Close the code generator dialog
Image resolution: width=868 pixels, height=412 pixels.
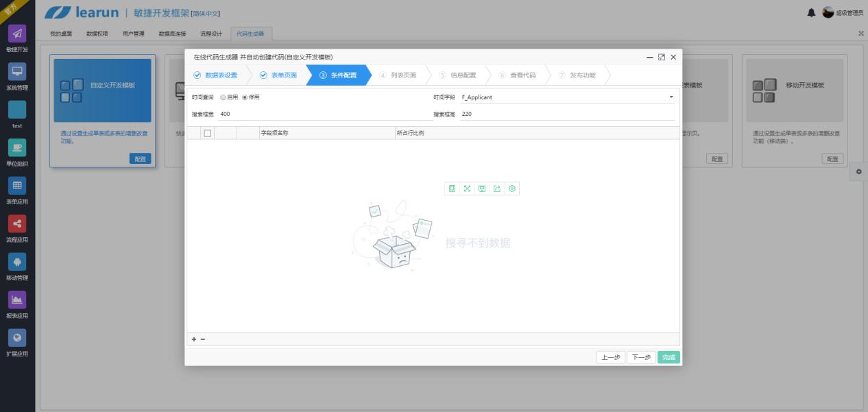click(x=673, y=57)
